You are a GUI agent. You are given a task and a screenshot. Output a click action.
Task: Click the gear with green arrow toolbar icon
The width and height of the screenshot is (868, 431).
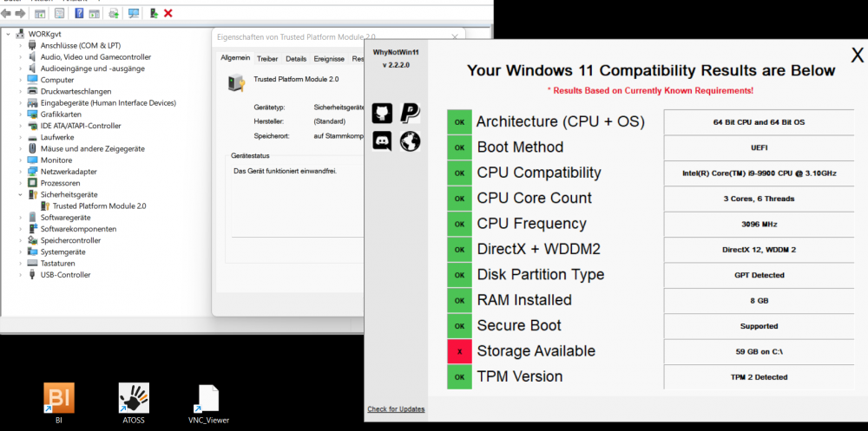click(114, 13)
